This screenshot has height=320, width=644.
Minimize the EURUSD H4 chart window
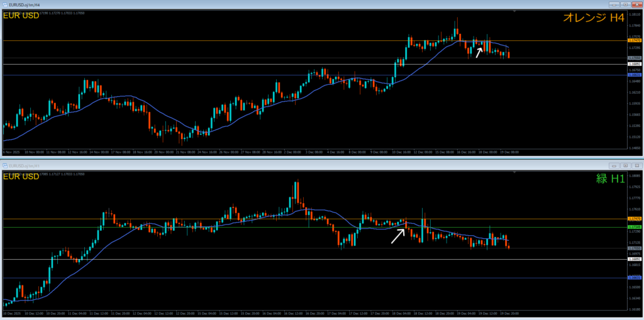click(614, 4)
